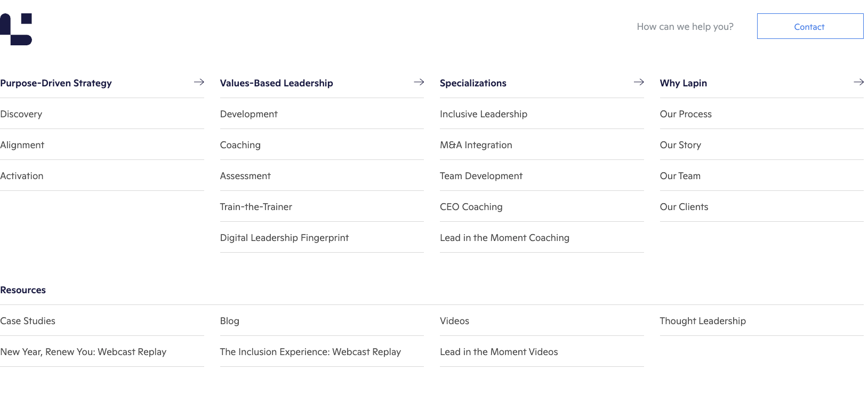Viewport: 868px width, 418px height.
Task: Open M&A Integration link
Action: click(476, 145)
